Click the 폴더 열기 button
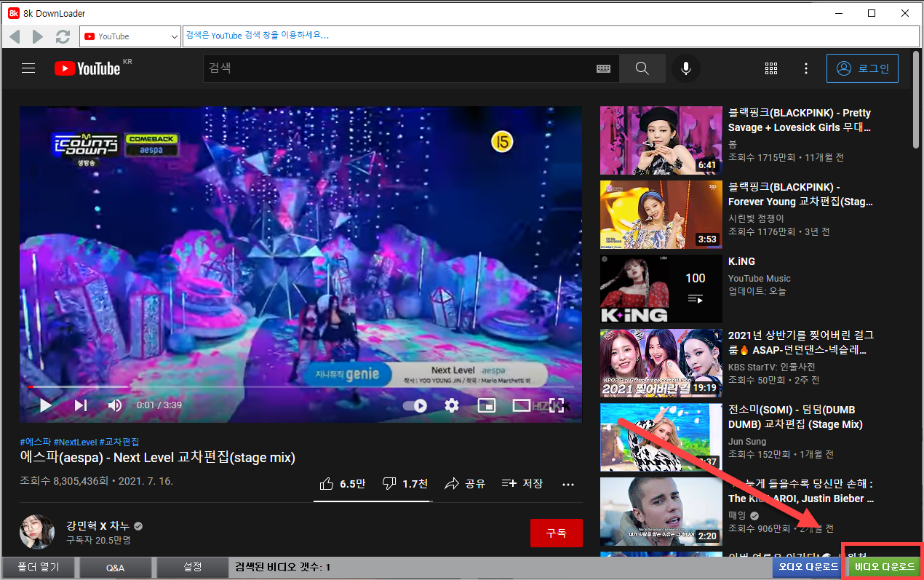This screenshot has height=580, width=924. [39, 567]
